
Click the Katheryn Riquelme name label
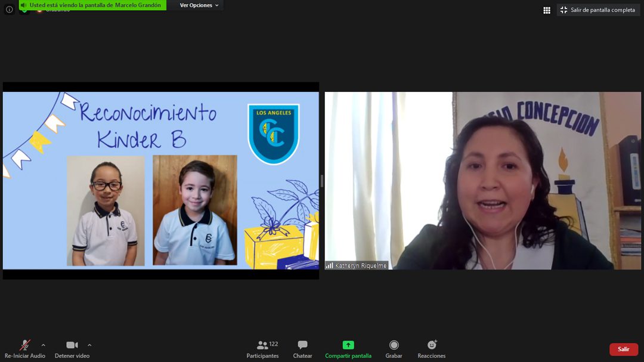(x=360, y=265)
